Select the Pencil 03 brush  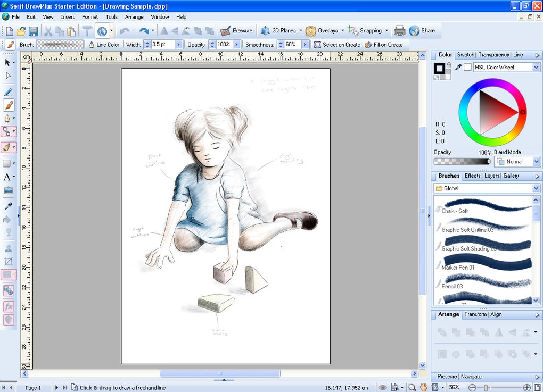point(484,281)
